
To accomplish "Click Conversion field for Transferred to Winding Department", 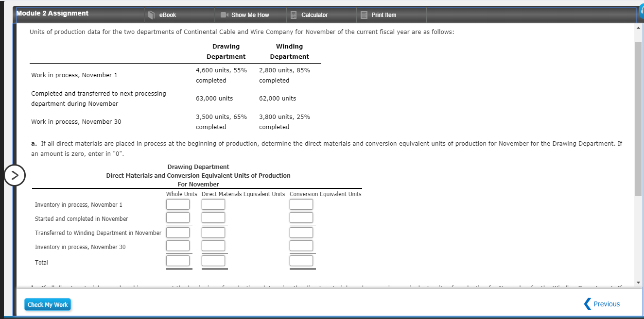I will [301, 232].
